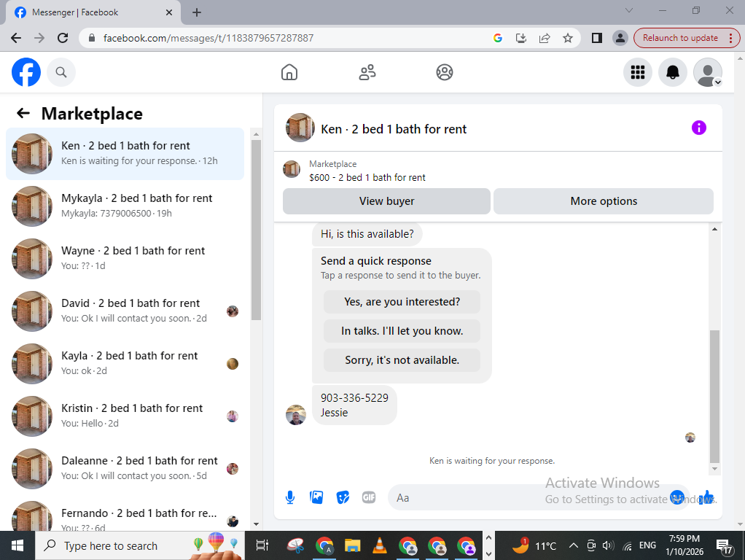The width and height of the screenshot is (745, 560).
Task: Click the listing thumbnail in chat header
Action: 300,128
